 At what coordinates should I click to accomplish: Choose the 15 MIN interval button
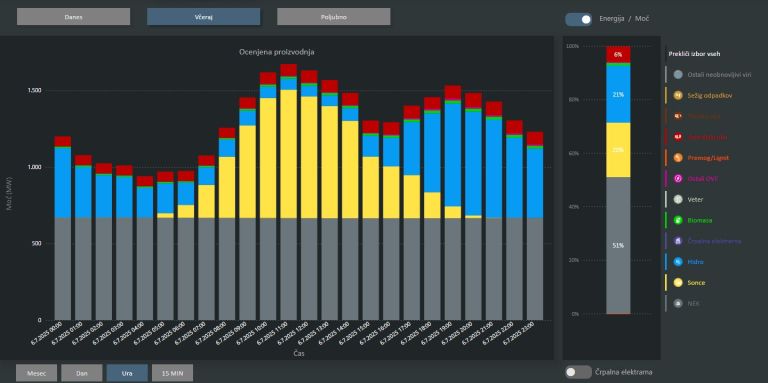[172, 373]
